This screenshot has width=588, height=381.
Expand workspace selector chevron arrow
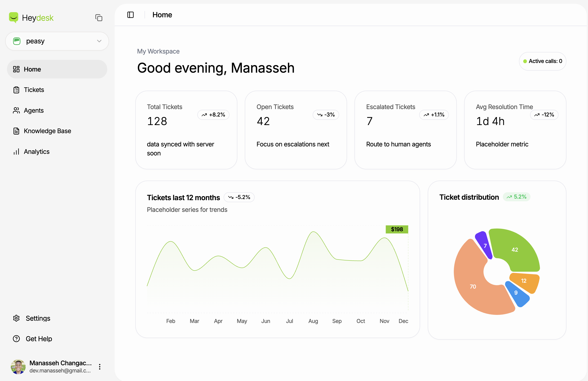point(99,41)
